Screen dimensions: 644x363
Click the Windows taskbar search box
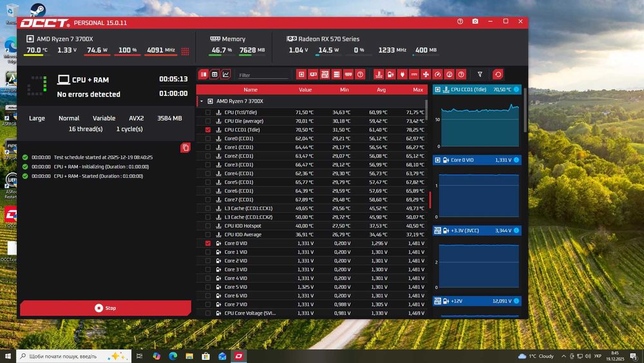pyautogui.click(x=74, y=356)
